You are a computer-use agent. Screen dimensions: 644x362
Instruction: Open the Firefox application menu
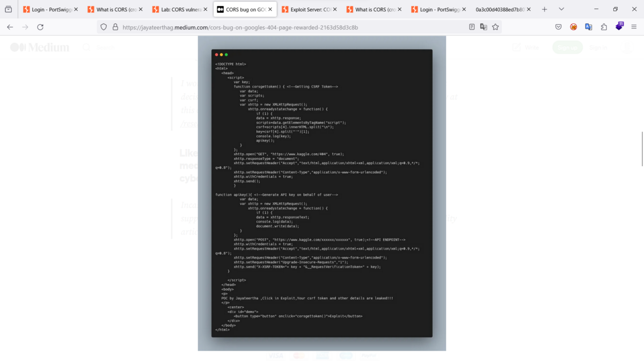[x=634, y=27]
